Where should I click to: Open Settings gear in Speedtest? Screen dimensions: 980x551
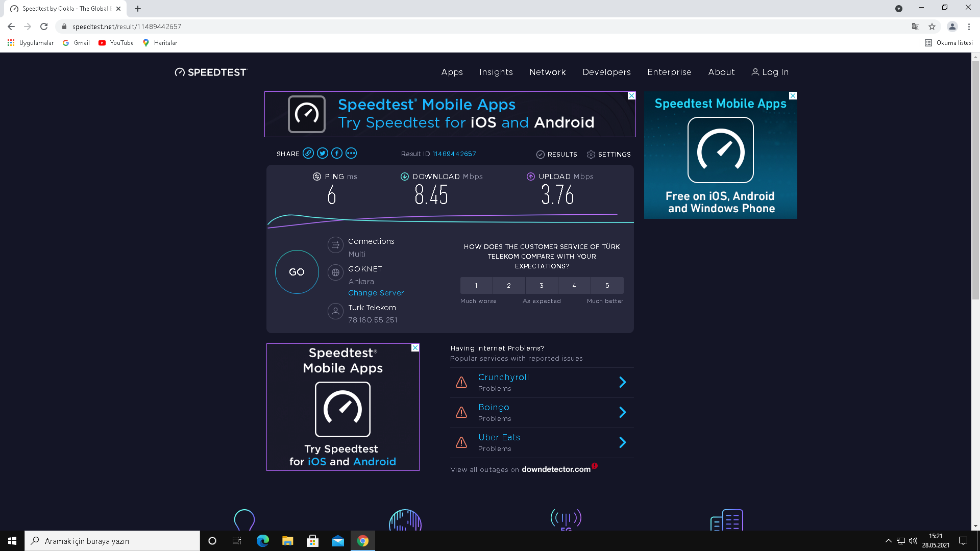click(x=591, y=154)
